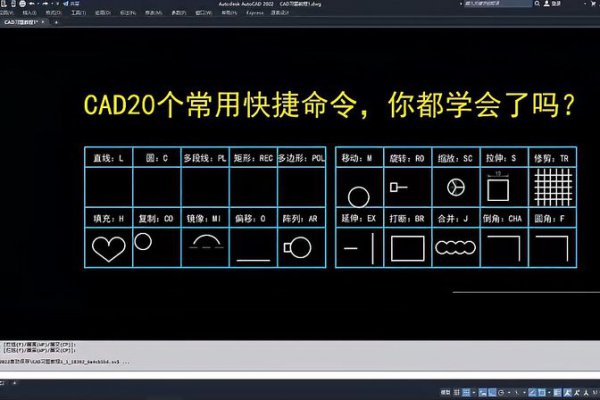Select the yellow title text CAD20个常用快捷命令
600x400 pixels.
coord(220,104)
